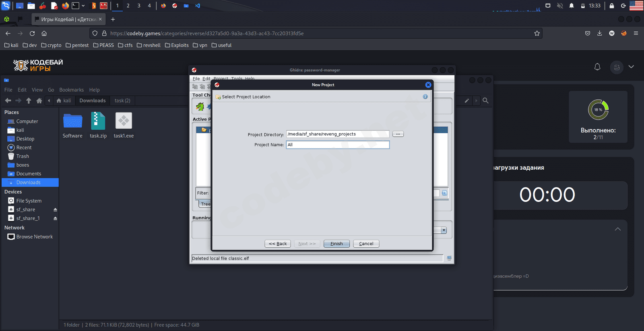This screenshot has height=331, width=644.
Task: Collapse the task panel with chevron up
Action: coord(618,229)
